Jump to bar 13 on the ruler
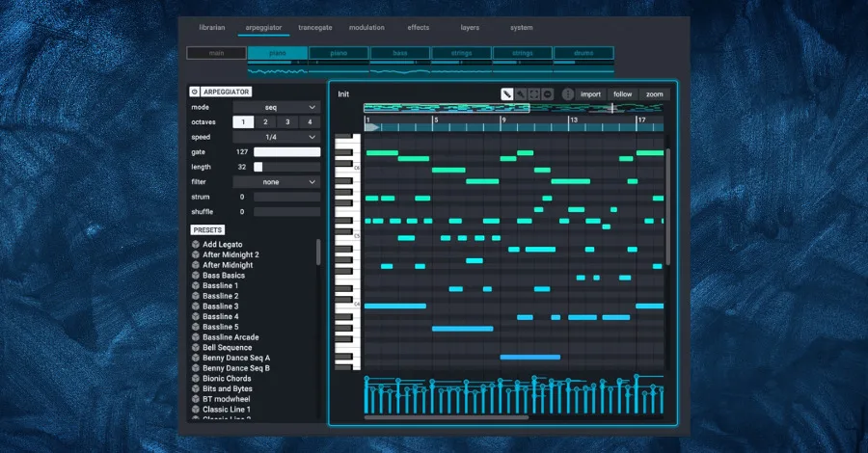This screenshot has width=868, height=453. (x=574, y=120)
